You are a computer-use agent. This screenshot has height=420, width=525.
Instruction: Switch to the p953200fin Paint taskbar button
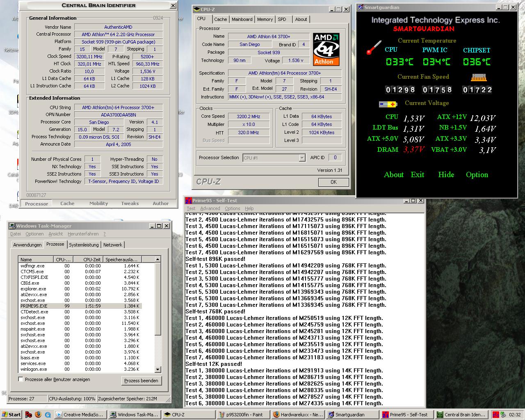[243, 415]
